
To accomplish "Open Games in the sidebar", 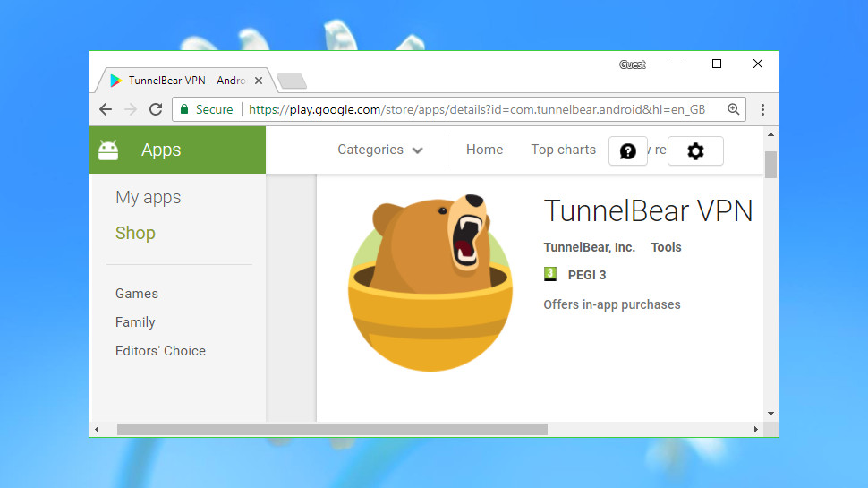I will click(137, 294).
